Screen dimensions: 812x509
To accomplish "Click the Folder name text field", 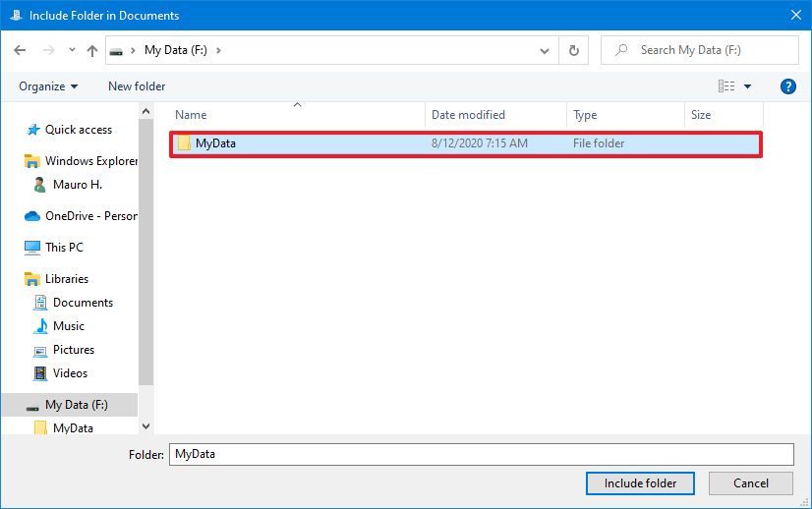I will point(481,454).
